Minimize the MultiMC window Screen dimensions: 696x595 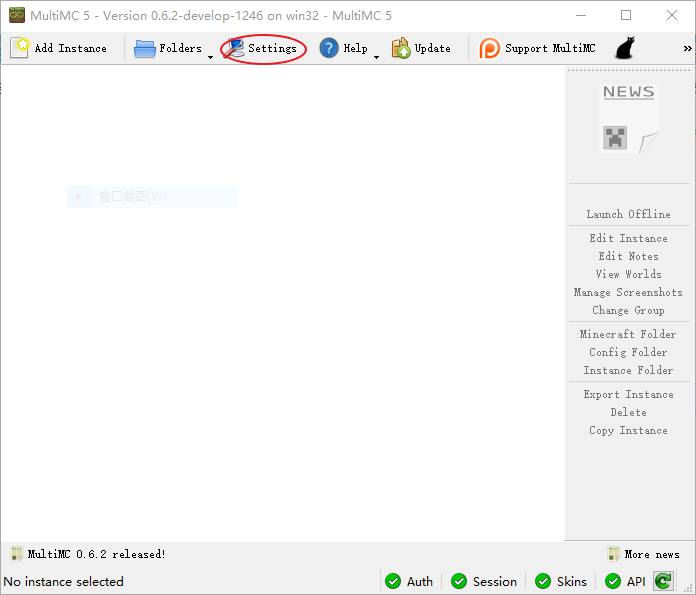coord(581,15)
